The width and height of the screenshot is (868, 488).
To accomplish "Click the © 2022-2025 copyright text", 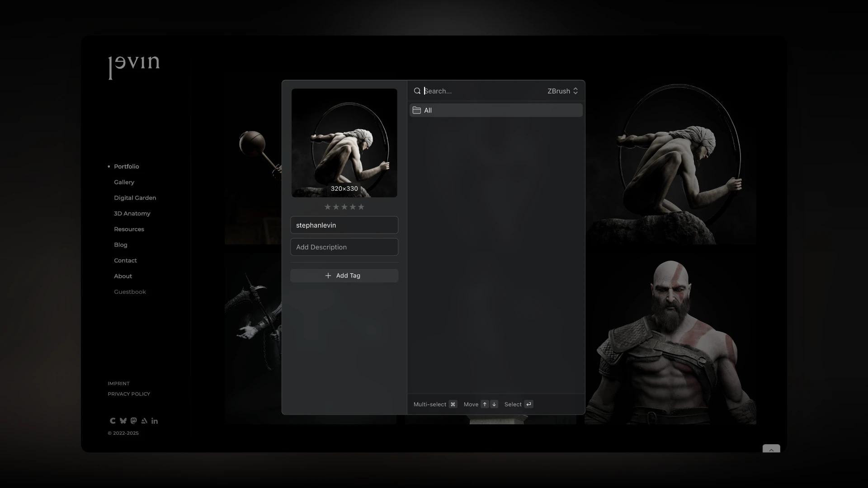I will (x=123, y=433).
